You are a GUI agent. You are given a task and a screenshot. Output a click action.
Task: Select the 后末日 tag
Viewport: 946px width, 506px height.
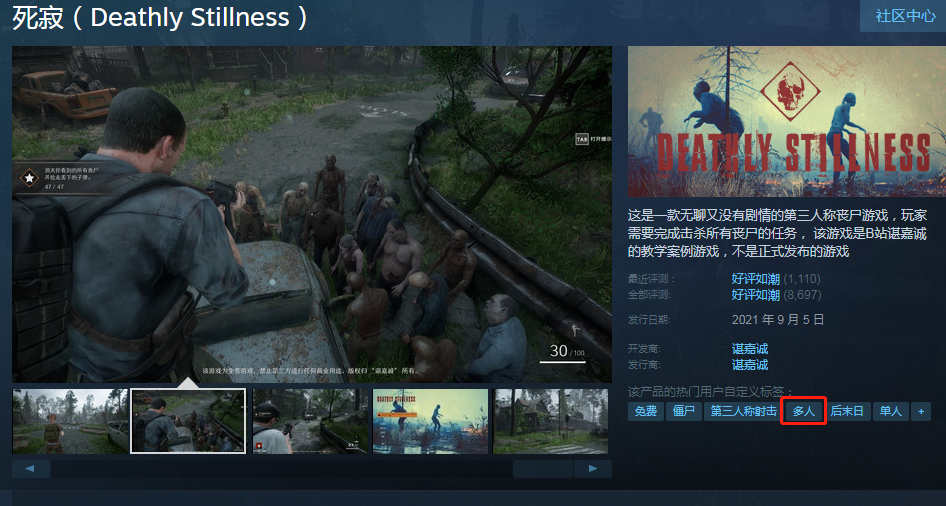(x=847, y=411)
